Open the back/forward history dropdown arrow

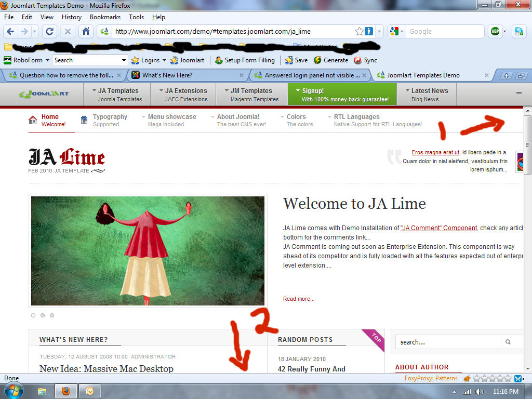[35, 32]
